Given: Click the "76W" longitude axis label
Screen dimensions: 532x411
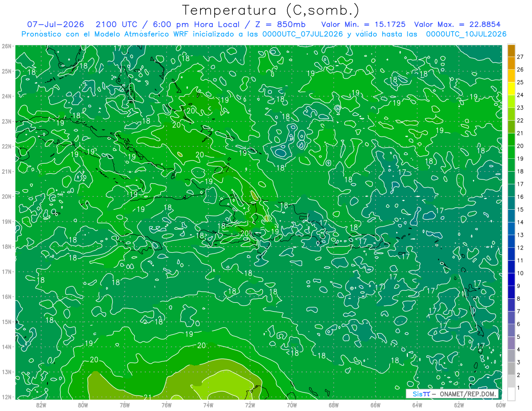Looking at the screenshot, I should click(167, 405).
